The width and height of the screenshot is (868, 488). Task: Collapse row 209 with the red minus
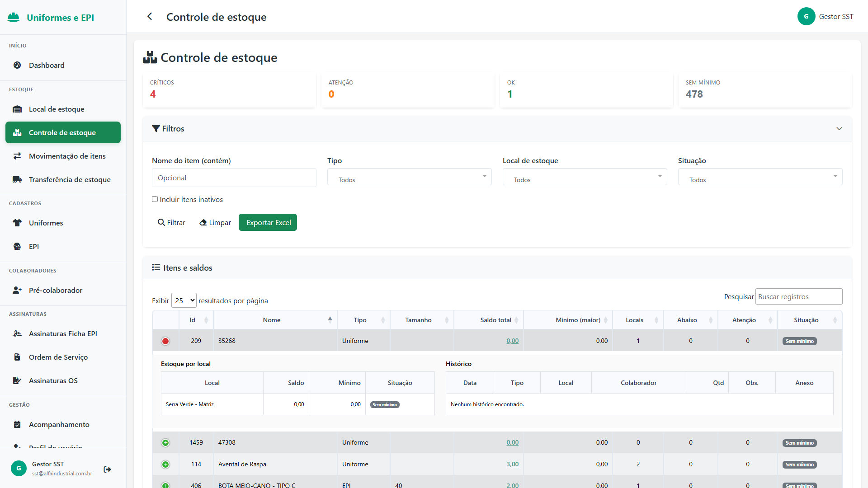point(165,341)
